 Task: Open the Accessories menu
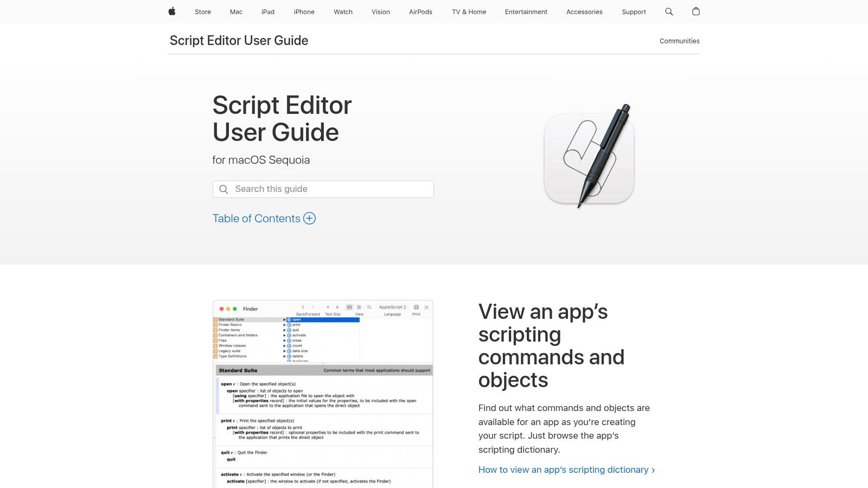click(x=584, y=12)
